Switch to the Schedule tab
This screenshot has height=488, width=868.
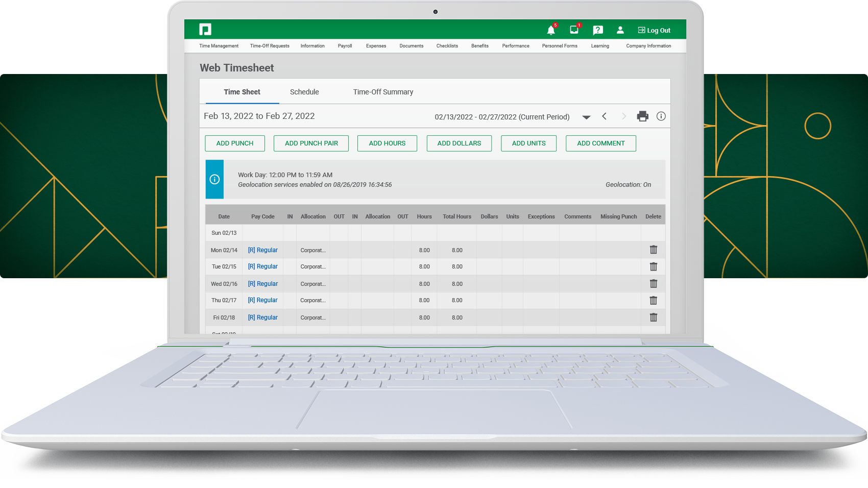click(304, 92)
